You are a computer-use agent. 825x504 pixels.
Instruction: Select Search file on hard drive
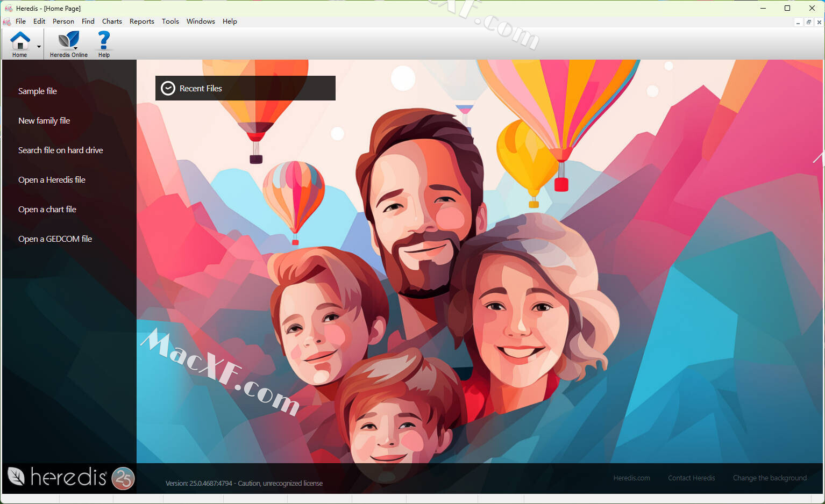pyautogui.click(x=60, y=150)
